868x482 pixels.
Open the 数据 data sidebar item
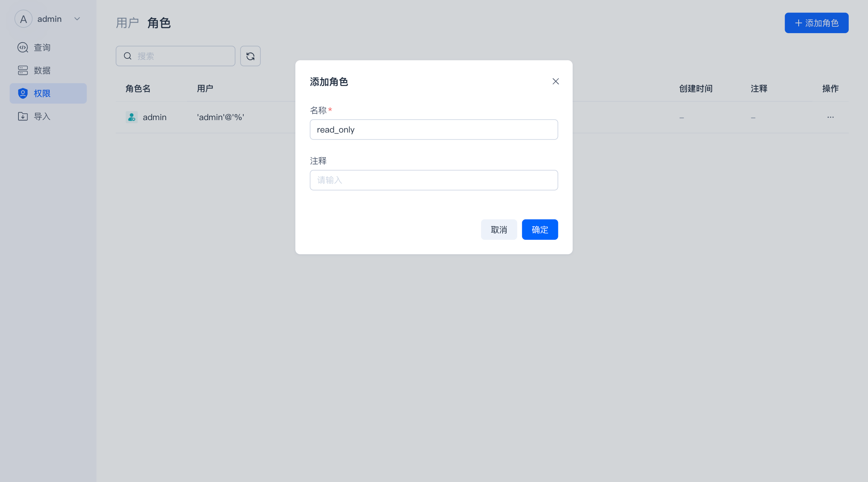pyautogui.click(x=42, y=70)
